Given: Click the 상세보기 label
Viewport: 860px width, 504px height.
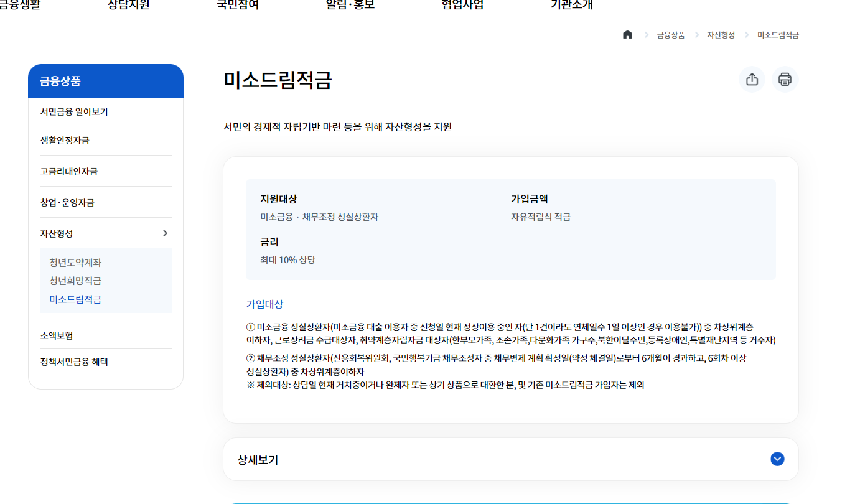Looking at the screenshot, I should 258,460.
